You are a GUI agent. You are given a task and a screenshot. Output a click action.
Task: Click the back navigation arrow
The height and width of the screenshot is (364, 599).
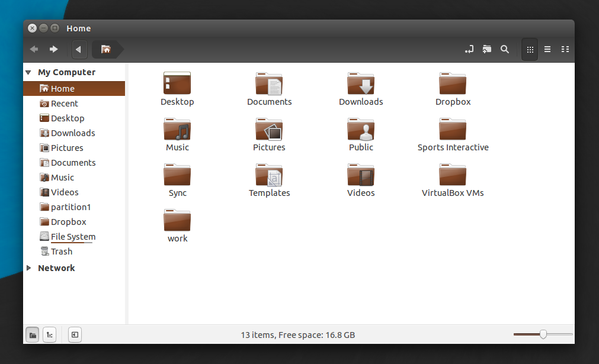pos(34,49)
